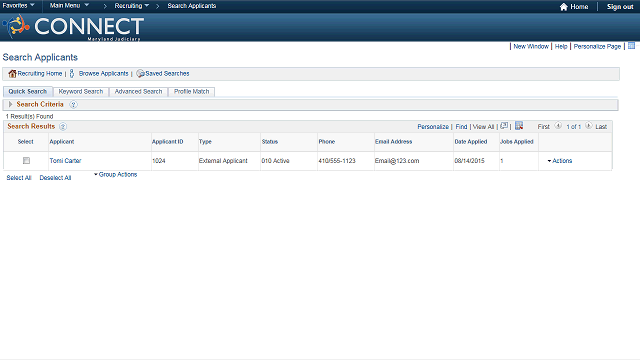Click Personalize in Search Results header
Viewport: 640px width, 360px height.
click(433, 127)
